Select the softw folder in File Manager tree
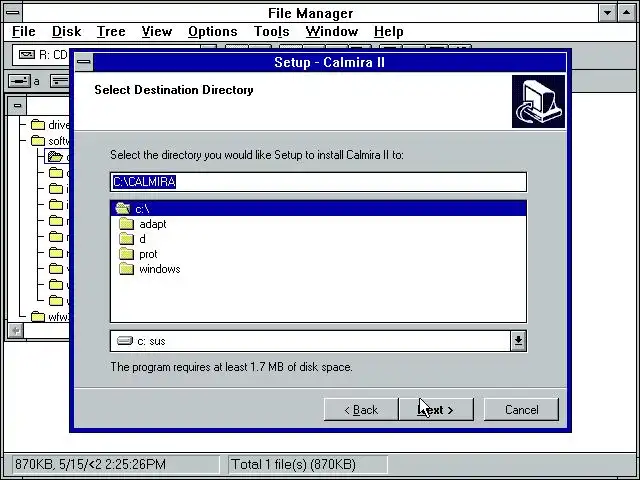This screenshot has height=480, width=640. 50,141
